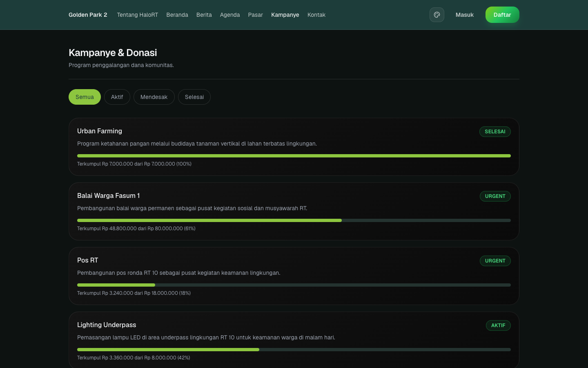
Task: Click Balai Warga Fasum 1 progress bar
Action: pyautogui.click(x=294, y=220)
